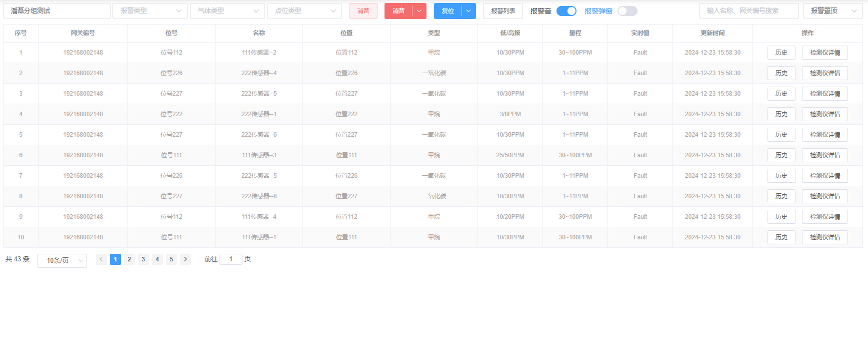Click the 报警列表 button
Viewport: 868px width, 362px height.
coord(502,11)
